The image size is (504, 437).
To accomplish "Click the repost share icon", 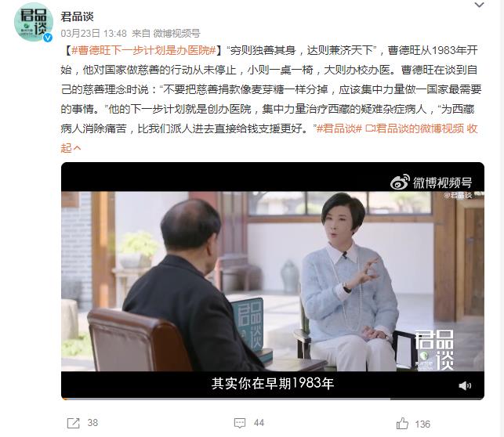I will [73, 423].
